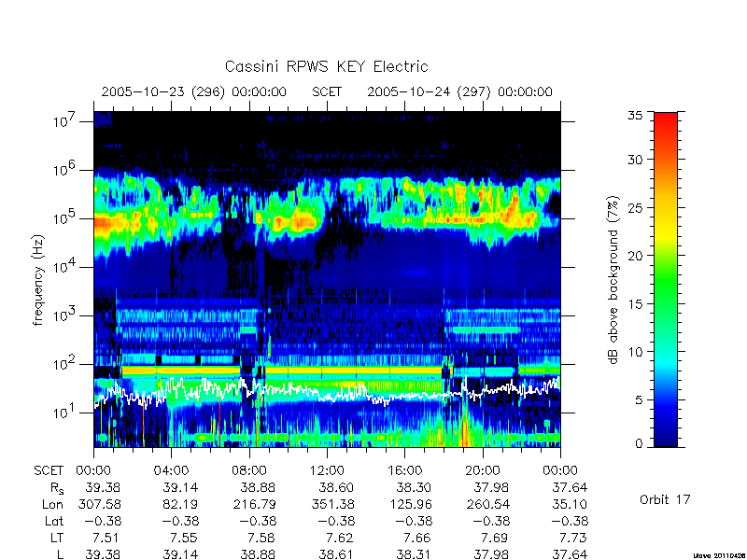Click the Lon value 82.19
Screen dimensions: 747x560
180,504
